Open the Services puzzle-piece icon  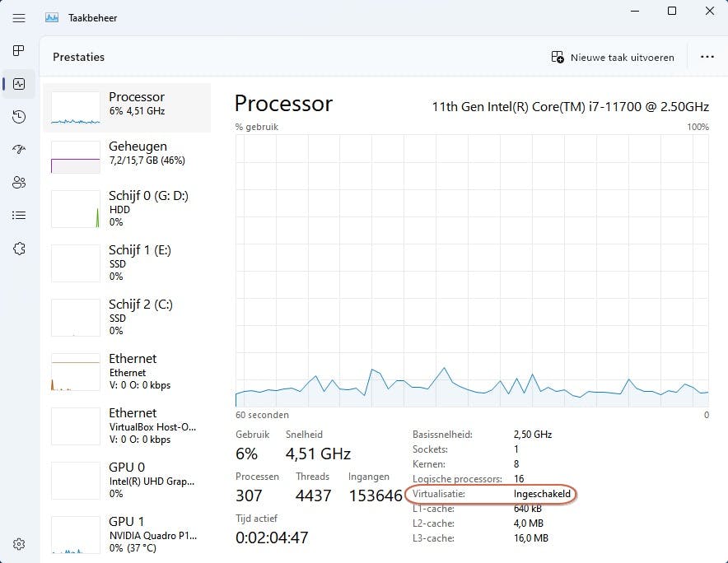[19, 249]
